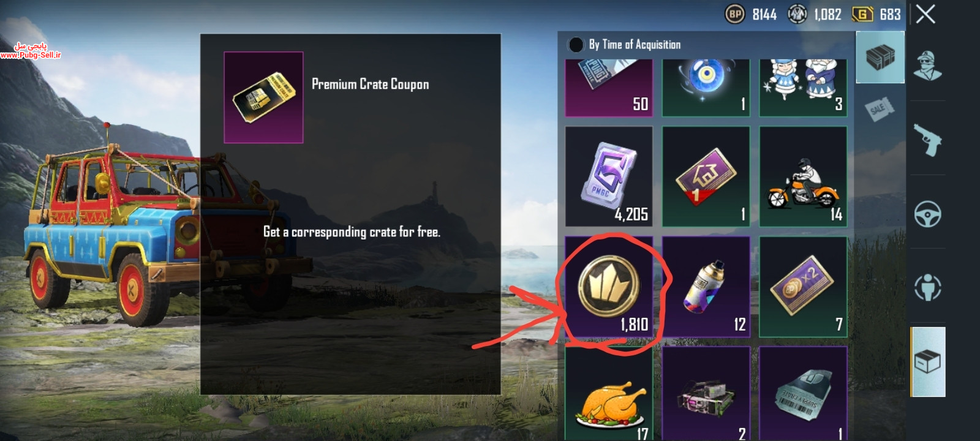Open the emote figure category
The image size is (980, 441).
pyautogui.click(x=927, y=287)
